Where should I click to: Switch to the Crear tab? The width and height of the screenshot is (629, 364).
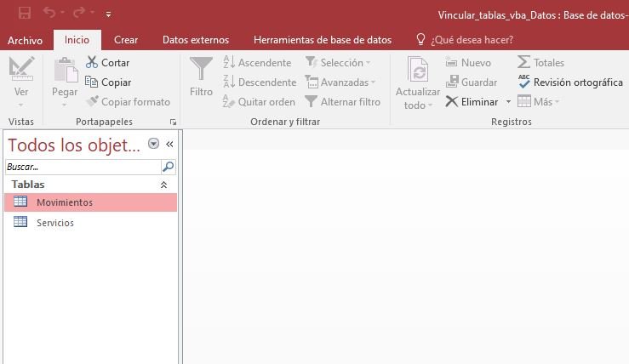126,40
